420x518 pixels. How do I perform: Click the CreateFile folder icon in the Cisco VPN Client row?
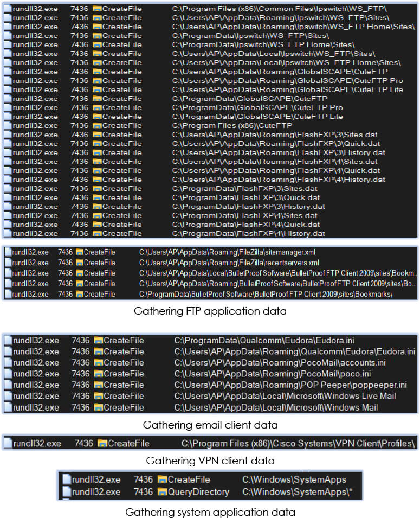(x=102, y=444)
